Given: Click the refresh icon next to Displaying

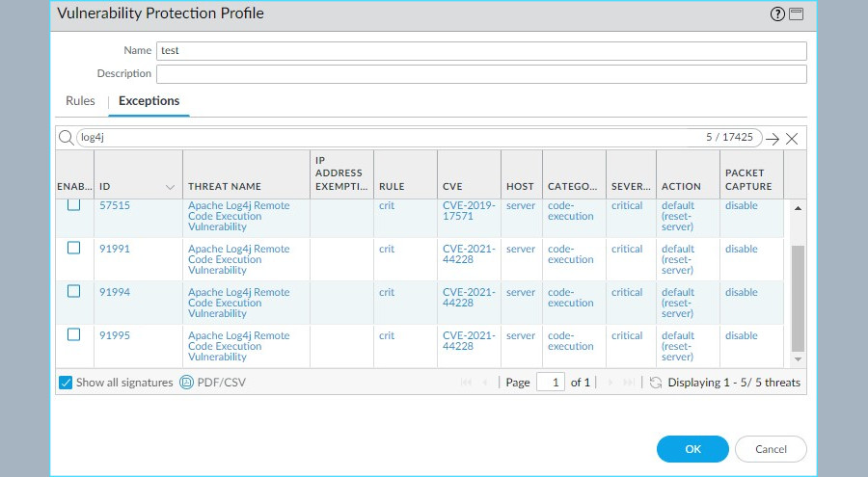Looking at the screenshot, I should (656, 383).
